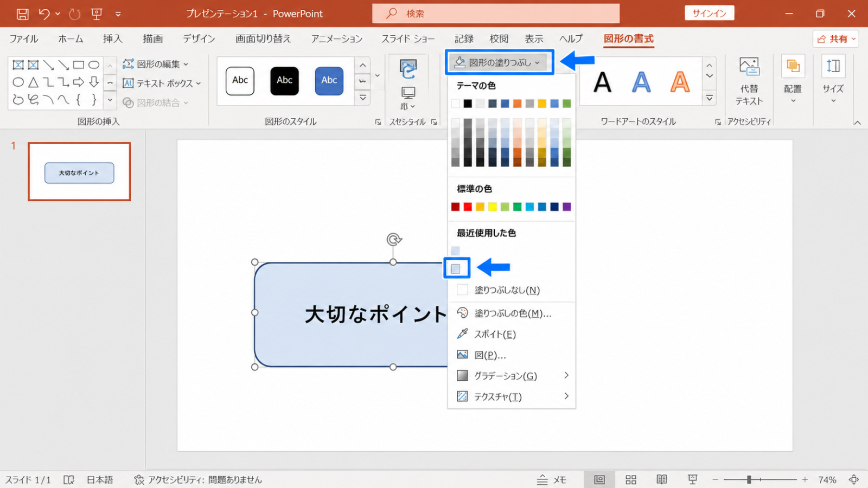Expand the WordArt styles gallery more button

[709, 98]
